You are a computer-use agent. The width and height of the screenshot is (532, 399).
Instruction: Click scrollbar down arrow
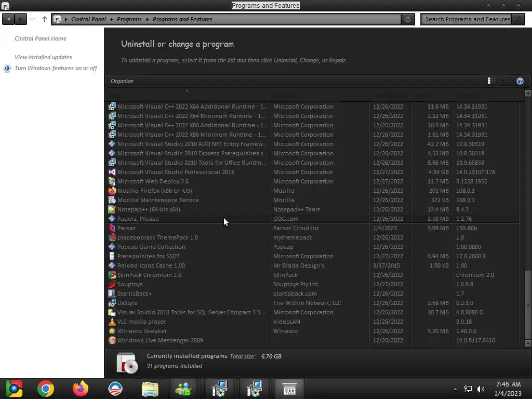click(x=528, y=343)
